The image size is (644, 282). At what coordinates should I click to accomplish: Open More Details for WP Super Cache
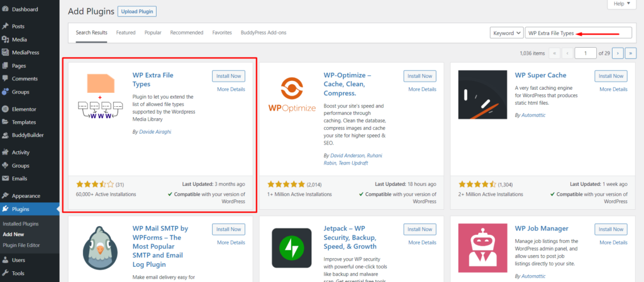coord(614,89)
